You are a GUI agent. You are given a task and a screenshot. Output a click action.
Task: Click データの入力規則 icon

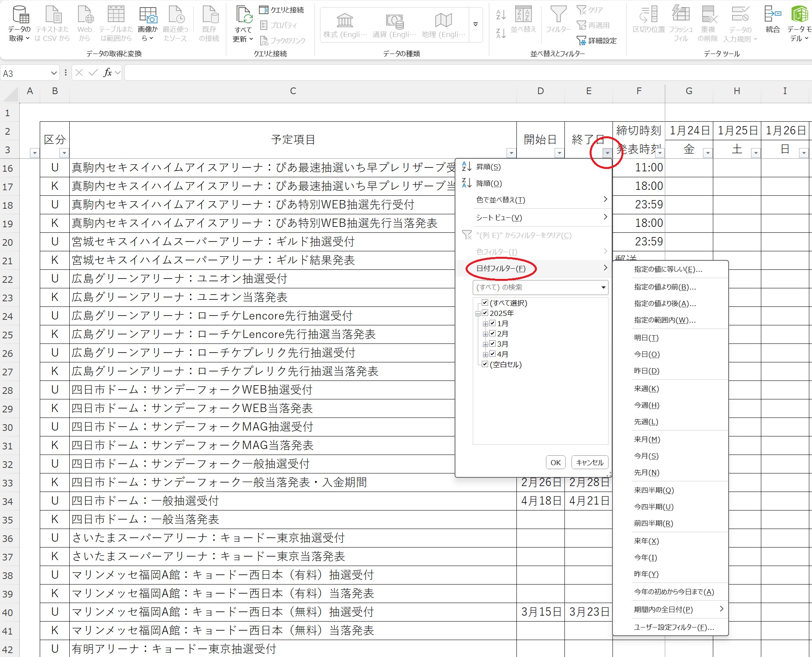pyautogui.click(x=740, y=24)
